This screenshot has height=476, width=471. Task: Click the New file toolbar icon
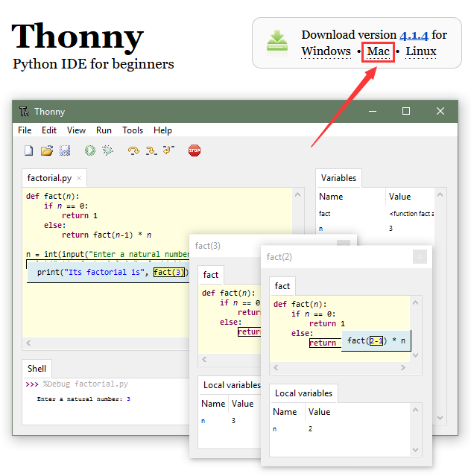[28, 150]
